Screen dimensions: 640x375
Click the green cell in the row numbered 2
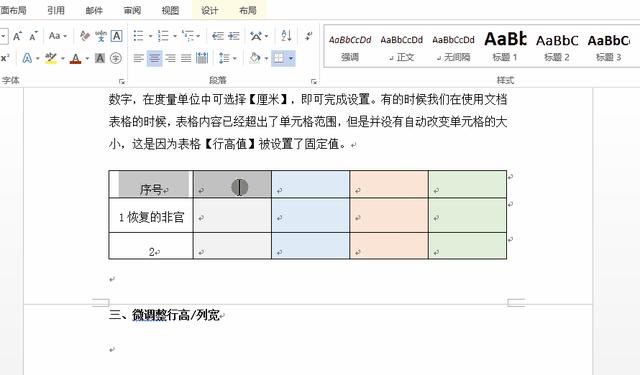[468, 246]
